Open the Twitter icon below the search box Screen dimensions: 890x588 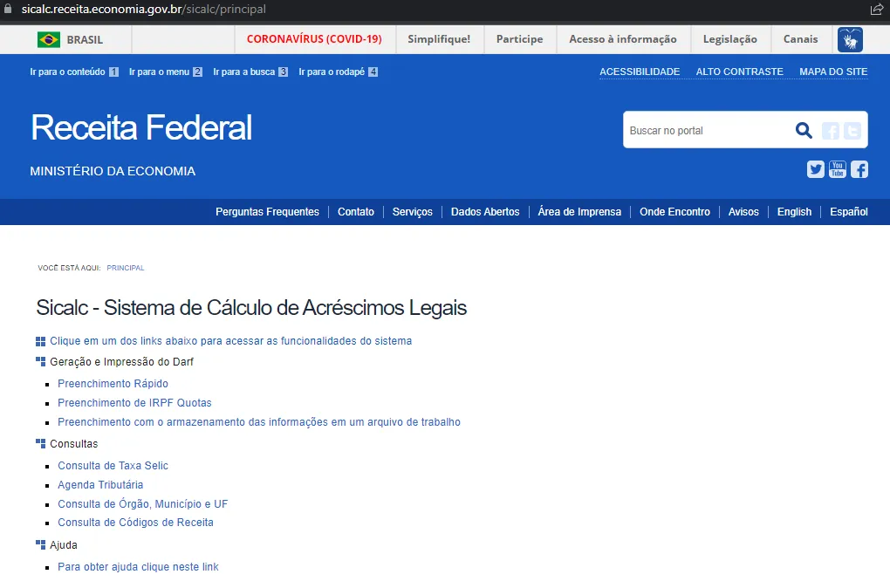pos(816,169)
